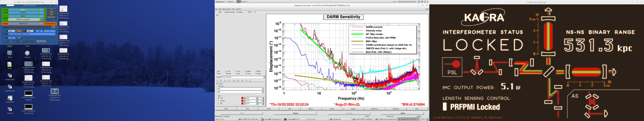The width and height of the screenshot is (644, 121).
Task: Click the PSL laser icon in lock monitor
Action: 452,67
